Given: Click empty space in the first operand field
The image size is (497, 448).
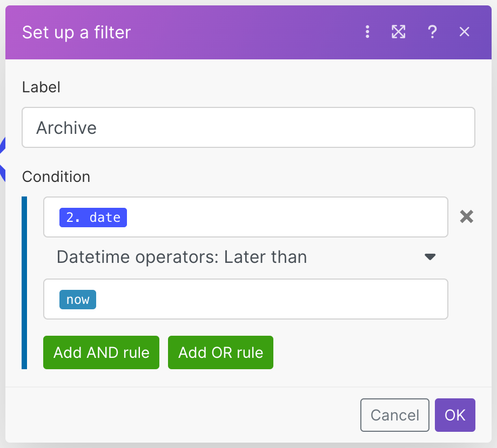Looking at the screenshot, I should pyautogui.click(x=286, y=218).
